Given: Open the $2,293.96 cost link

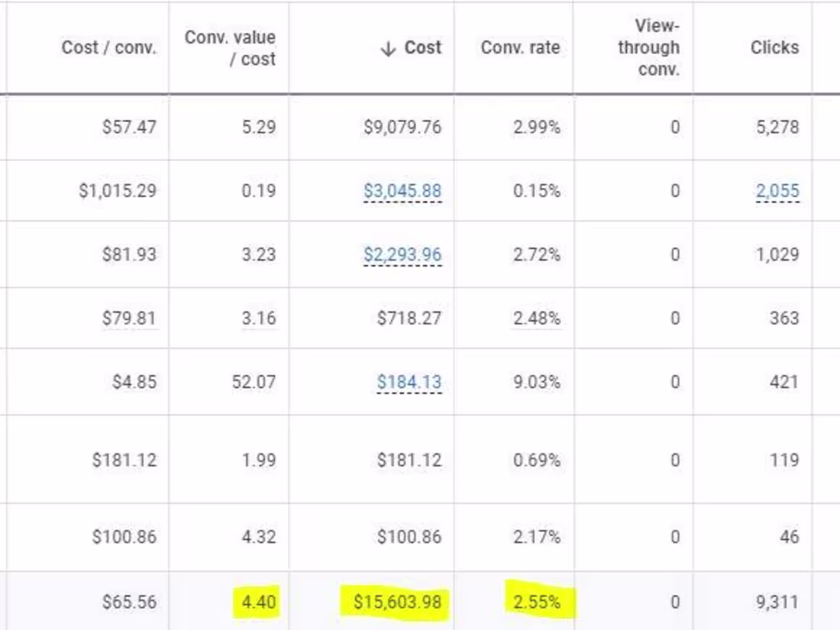Looking at the screenshot, I should click(x=402, y=254).
